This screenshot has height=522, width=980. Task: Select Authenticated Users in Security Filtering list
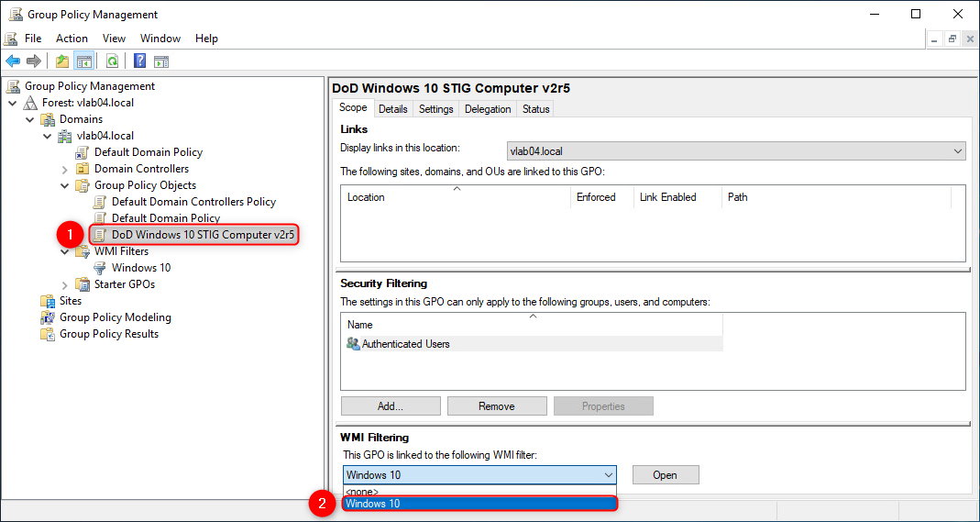point(405,344)
